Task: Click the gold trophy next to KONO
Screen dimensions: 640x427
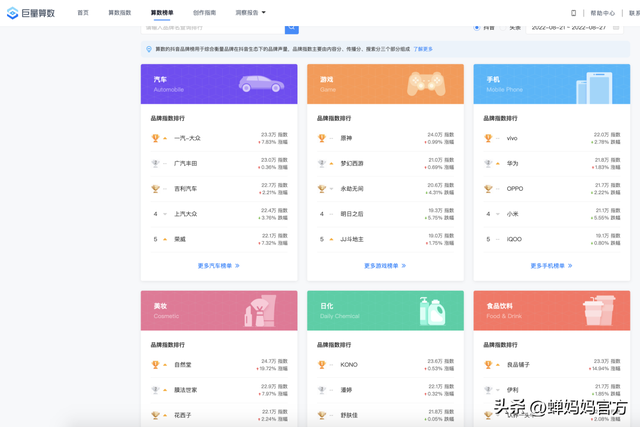Action: click(x=322, y=365)
